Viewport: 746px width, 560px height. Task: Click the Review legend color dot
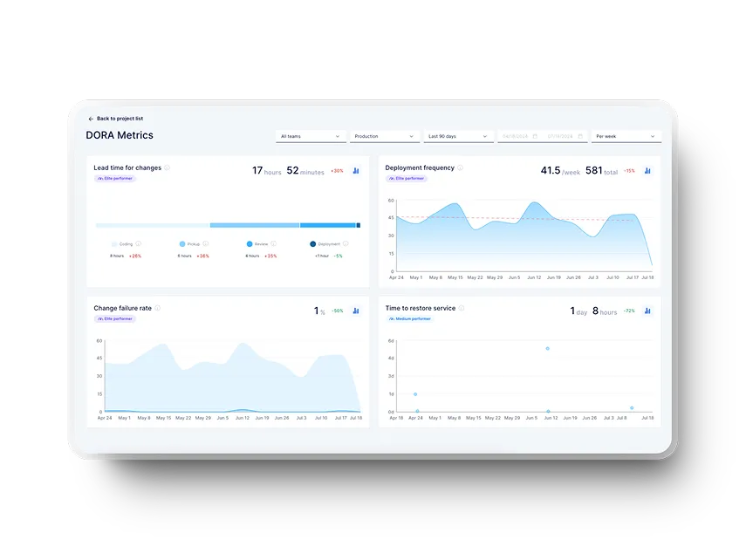[250, 244]
